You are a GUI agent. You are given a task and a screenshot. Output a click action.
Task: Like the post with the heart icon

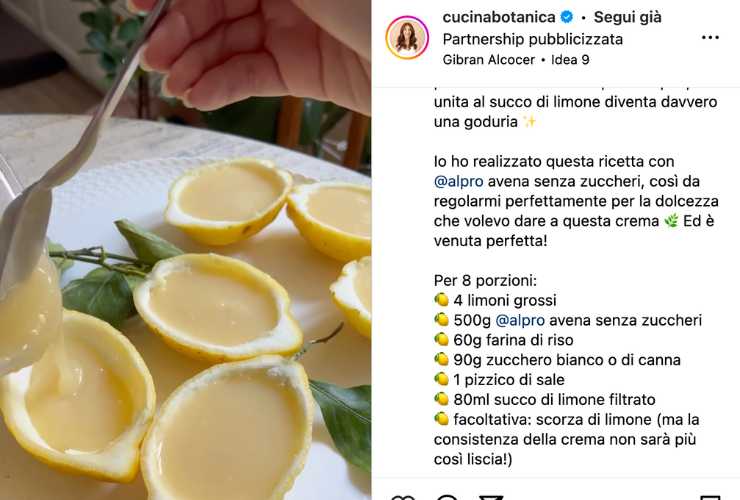click(403, 497)
